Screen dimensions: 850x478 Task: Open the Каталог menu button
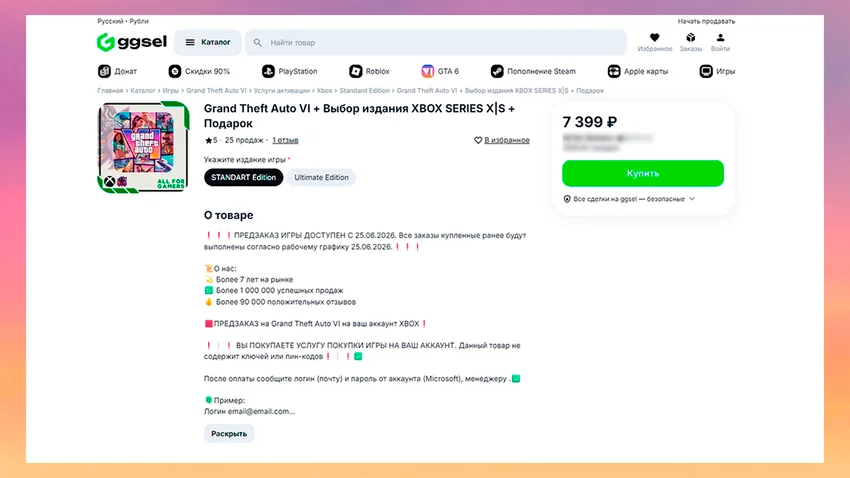tap(208, 42)
